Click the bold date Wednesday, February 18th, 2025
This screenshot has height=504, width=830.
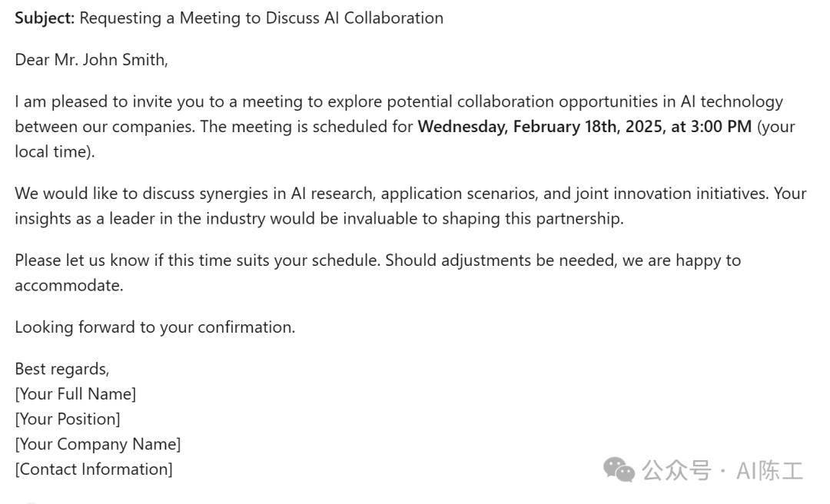point(542,127)
